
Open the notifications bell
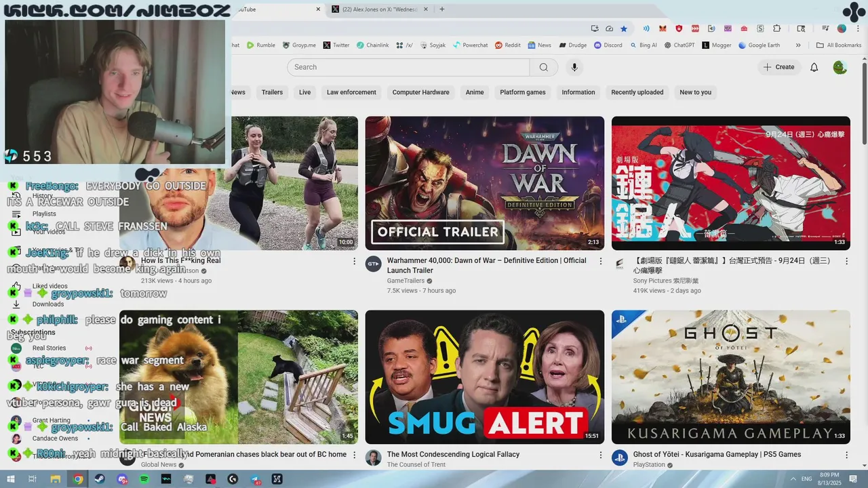click(x=814, y=67)
